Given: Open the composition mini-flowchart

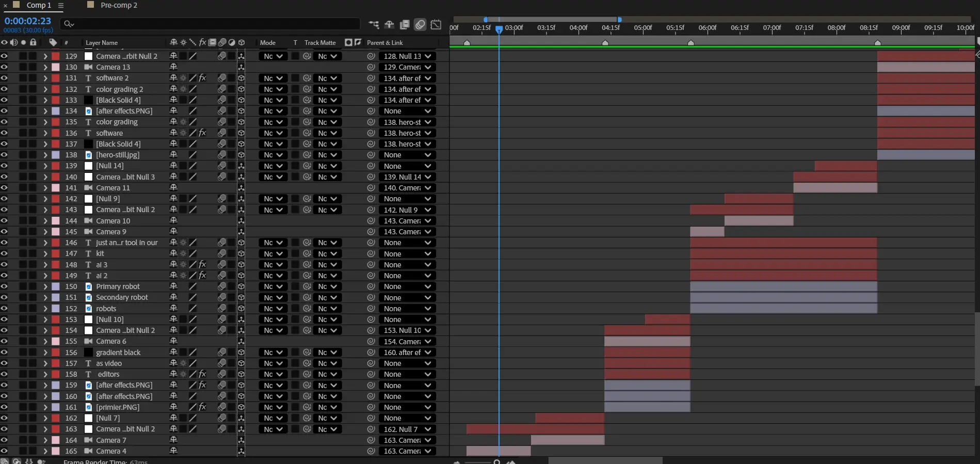Looking at the screenshot, I should [x=374, y=24].
